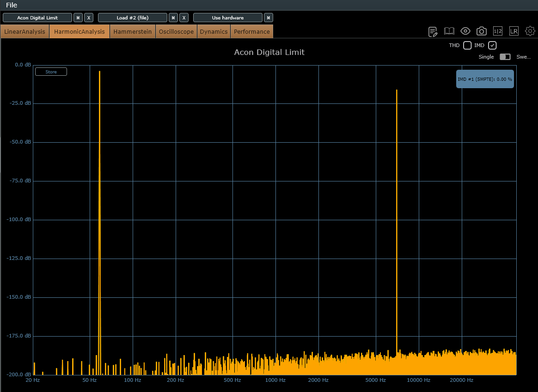Click the Single mode label
Image resolution: width=538 pixels, height=392 pixels.
coord(486,57)
